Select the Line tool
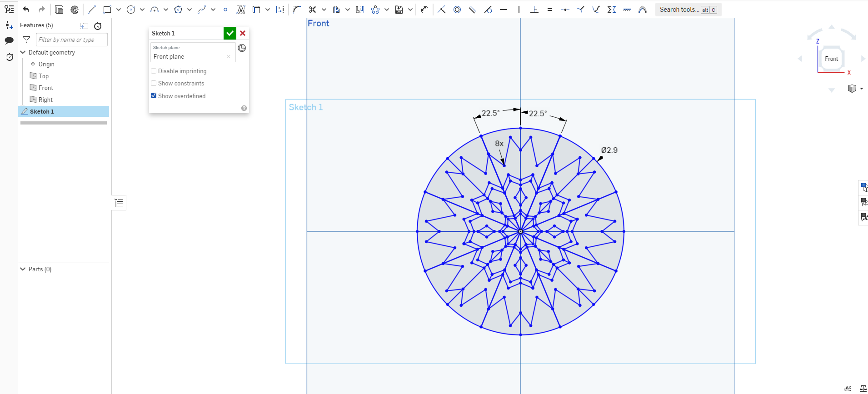The image size is (868, 394). [92, 10]
